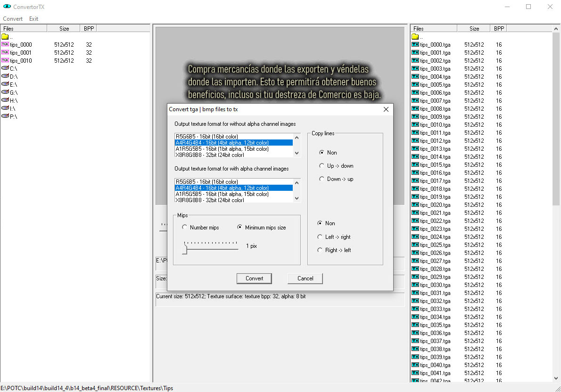Viewport: 561px width, 392px height.
Task: Click the Exit menu item
Action: [x=33, y=19]
